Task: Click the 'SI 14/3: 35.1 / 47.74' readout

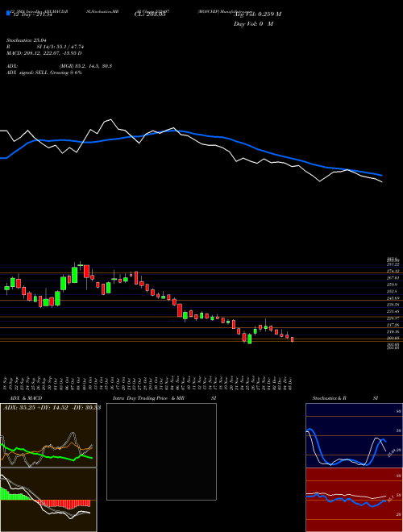Action: 60,47
